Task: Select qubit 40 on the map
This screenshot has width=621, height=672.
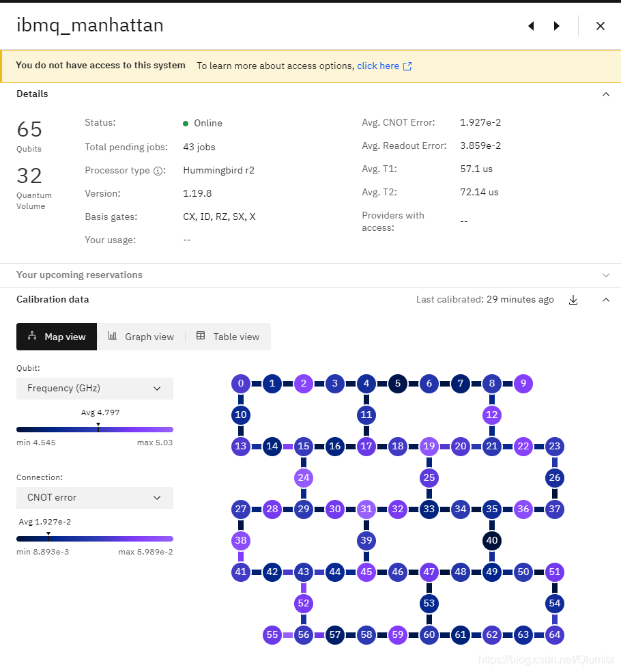Action: point(492,540)
